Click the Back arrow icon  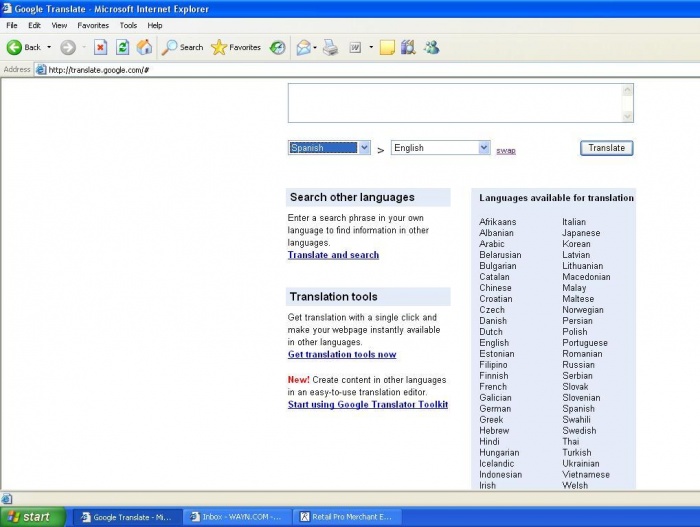[14, 47]
